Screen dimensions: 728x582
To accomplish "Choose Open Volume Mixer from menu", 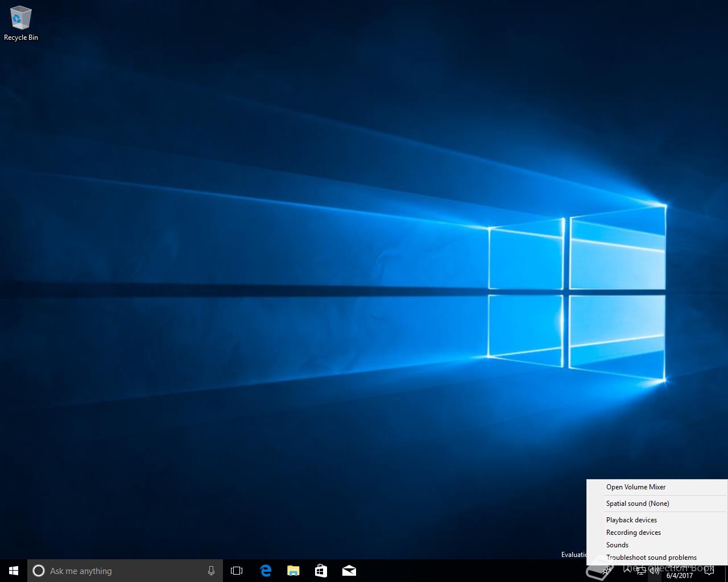I will [x=657, y=487].
